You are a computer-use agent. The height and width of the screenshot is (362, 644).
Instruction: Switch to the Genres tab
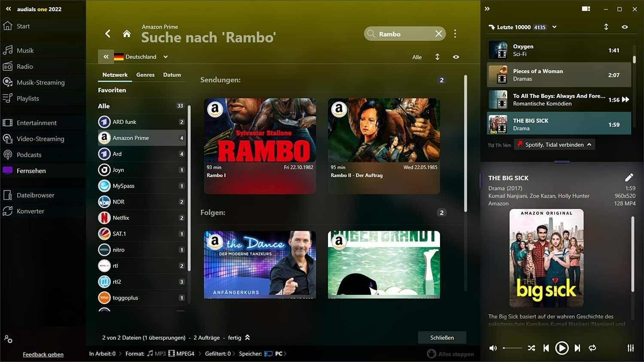click(145, 75)
